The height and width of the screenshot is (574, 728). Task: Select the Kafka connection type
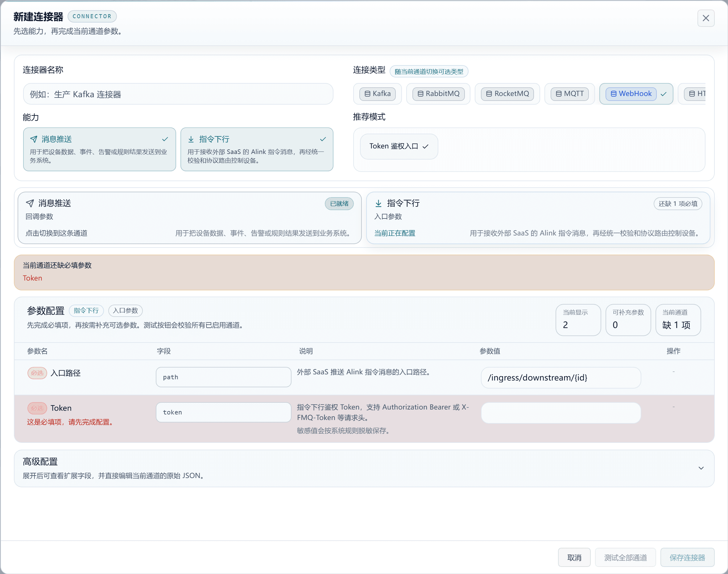377,94
